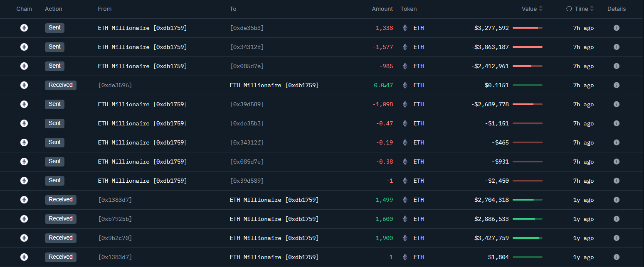Open details info icon for -$3,863,187 transaction

616,47
